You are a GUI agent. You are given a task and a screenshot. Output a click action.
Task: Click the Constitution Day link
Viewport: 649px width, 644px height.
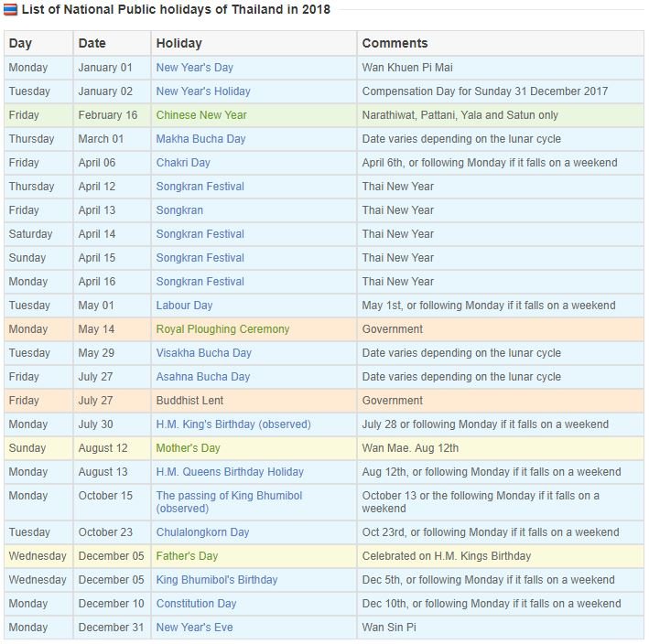196,604
